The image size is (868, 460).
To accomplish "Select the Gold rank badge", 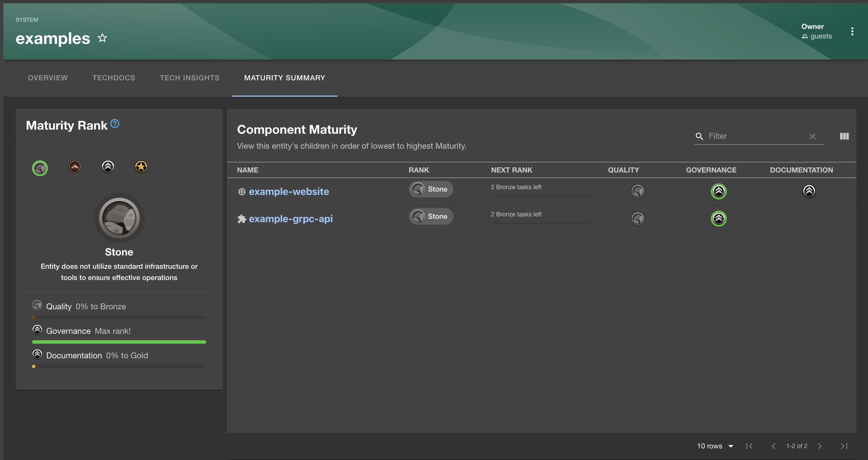I will [141, 167].
